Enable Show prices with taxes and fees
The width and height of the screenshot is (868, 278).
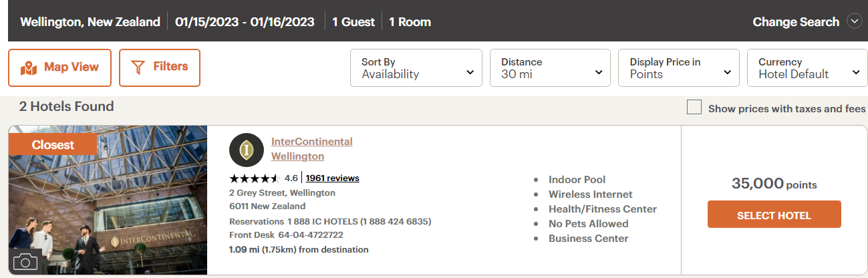click(x=694, y=108)
